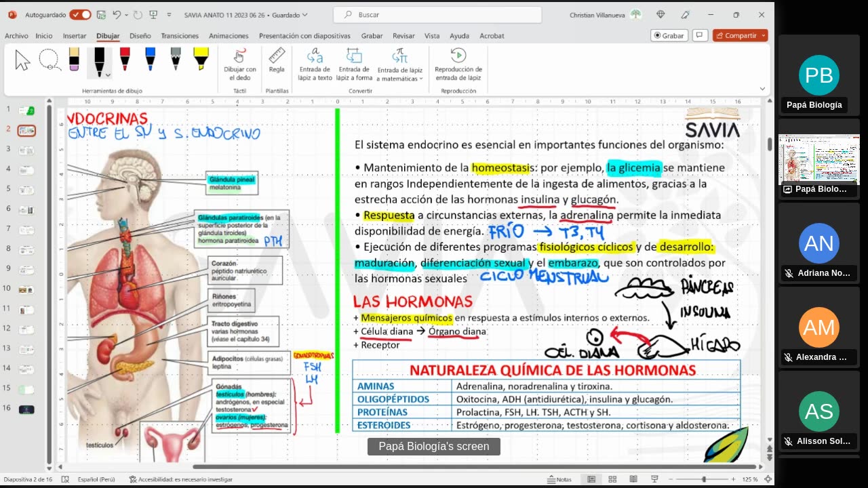Open the Archivo menu

16,36
